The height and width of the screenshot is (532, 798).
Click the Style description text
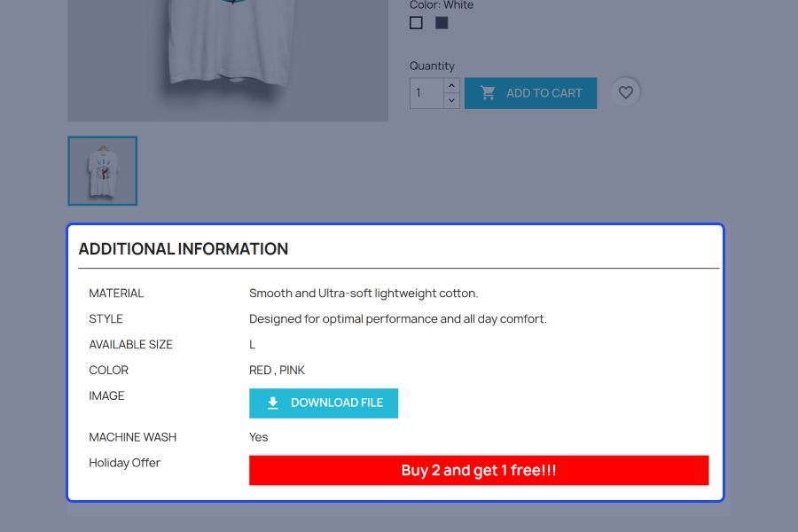[x=398, y=318]
